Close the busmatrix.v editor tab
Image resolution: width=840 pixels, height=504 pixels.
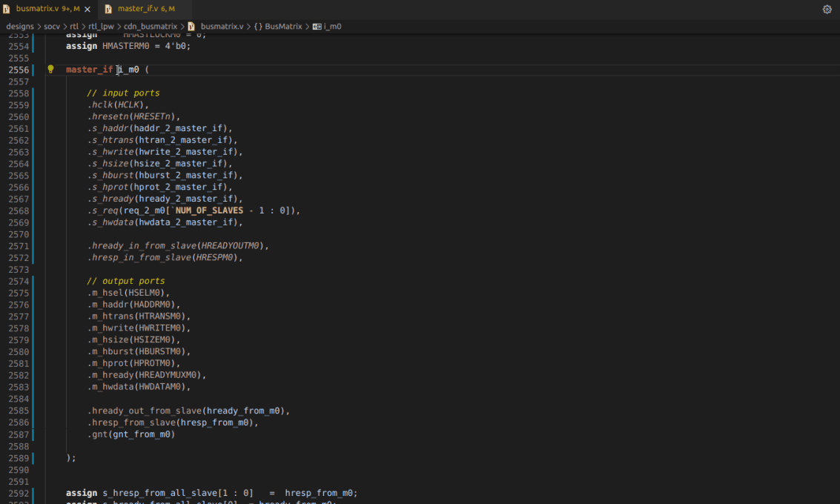tap(87, 10)
